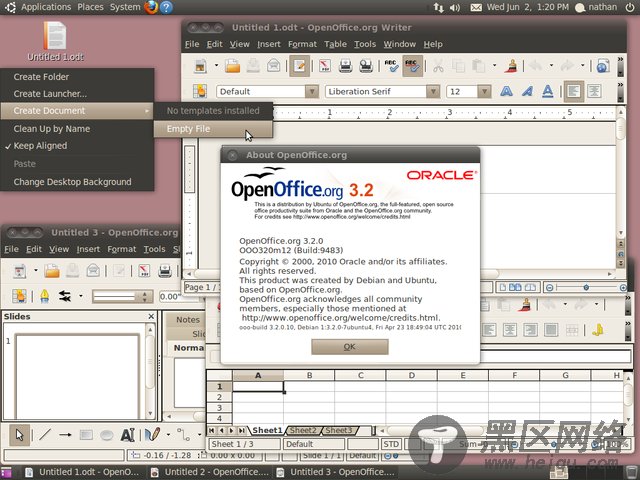This screenshot has width=640, height=480.
Task: Click the mail envelope indicator icon
Action: [476, 7]
